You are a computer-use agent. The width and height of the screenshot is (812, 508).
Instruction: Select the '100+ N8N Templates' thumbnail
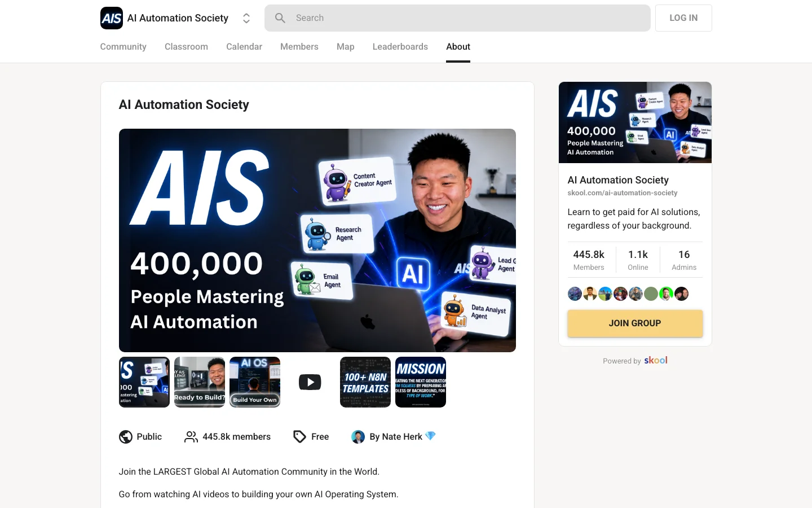[x=365, y=382]
